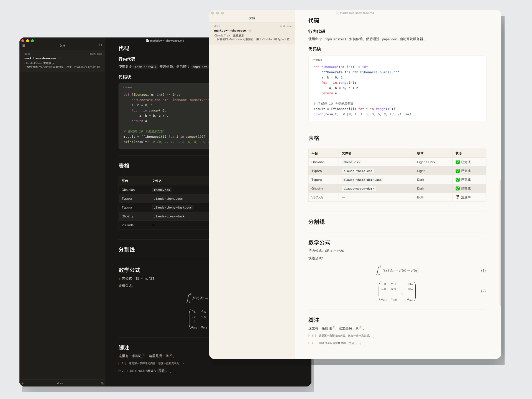Click the 分割线 heading in the dark window
Viewport: 532px width, 399px height.
point(127,250)
